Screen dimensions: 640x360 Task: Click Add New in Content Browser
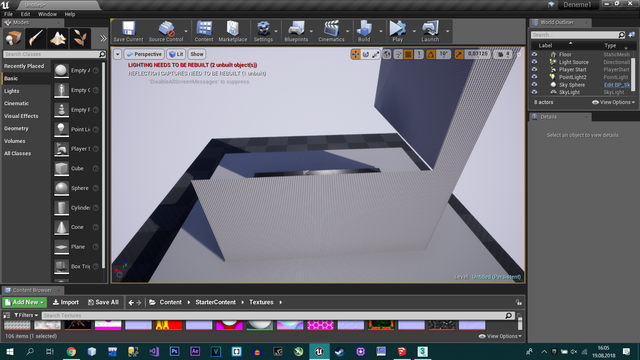coord(24,302)
